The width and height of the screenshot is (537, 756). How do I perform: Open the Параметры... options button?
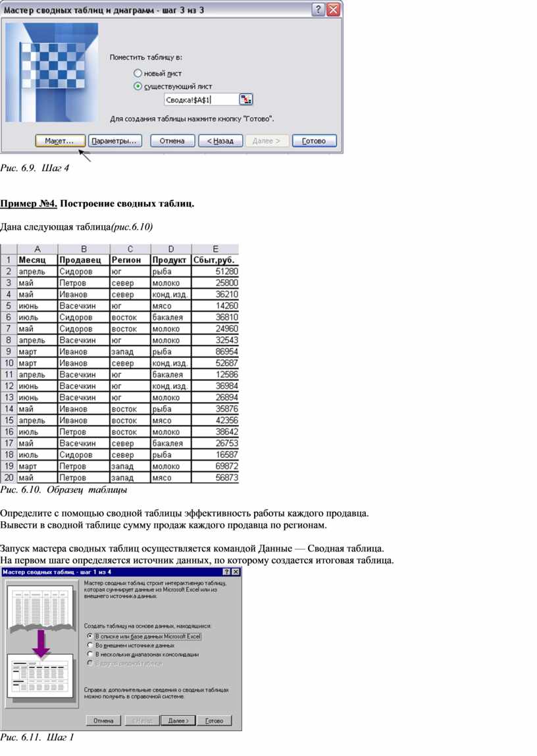[115, 141]
